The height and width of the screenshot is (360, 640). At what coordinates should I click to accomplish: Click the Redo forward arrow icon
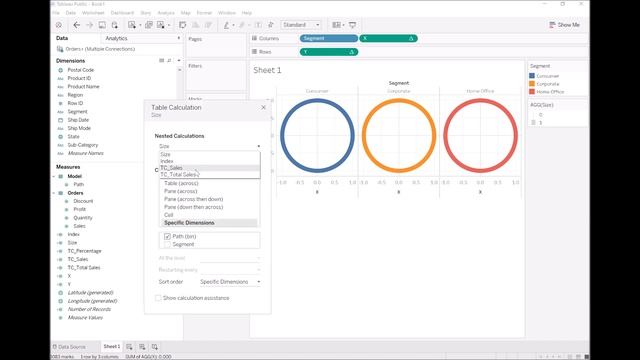(89, 25)
